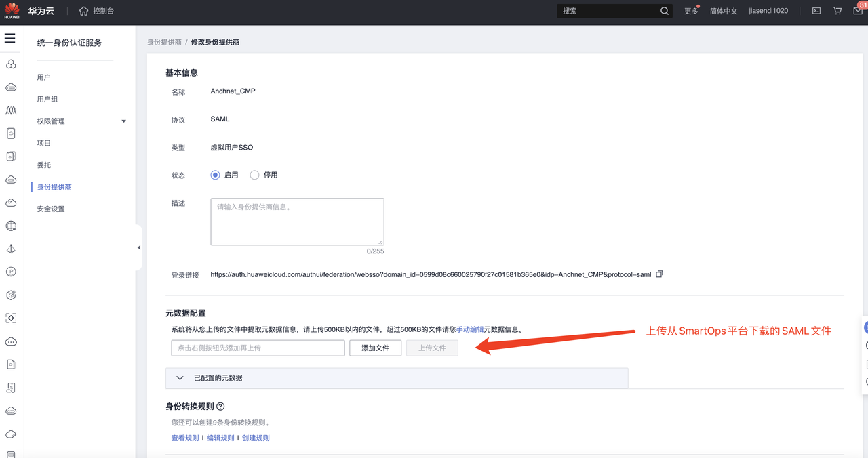This screenshot has height=458, width=868.
Task: Open 项目 in the sidebar
Action: [44, 143]
